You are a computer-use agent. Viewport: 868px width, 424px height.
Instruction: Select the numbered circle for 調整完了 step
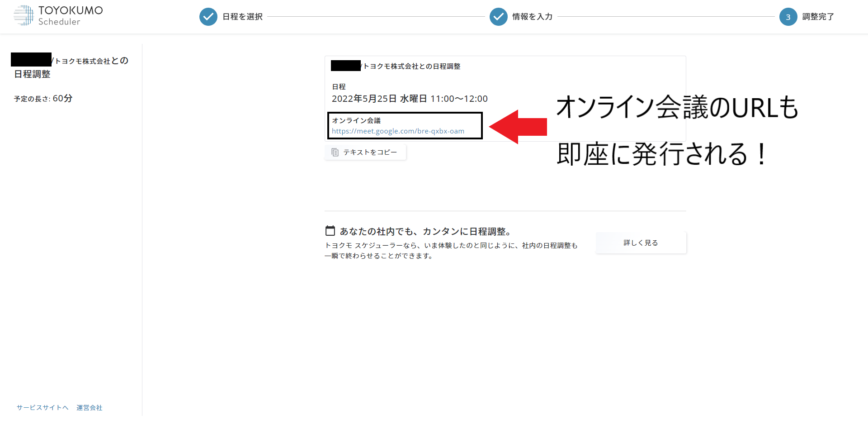click(x=788, y=17)
